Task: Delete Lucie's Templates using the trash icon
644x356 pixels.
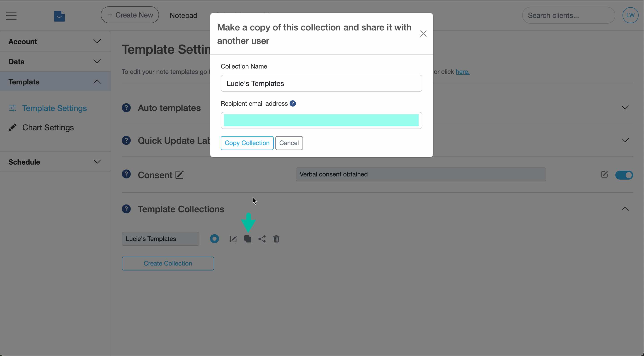Action: [x=276, y=239]
